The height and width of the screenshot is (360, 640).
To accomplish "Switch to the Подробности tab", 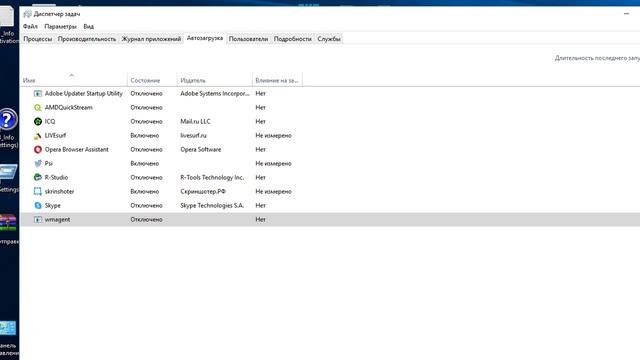I will tap(293, 39).
